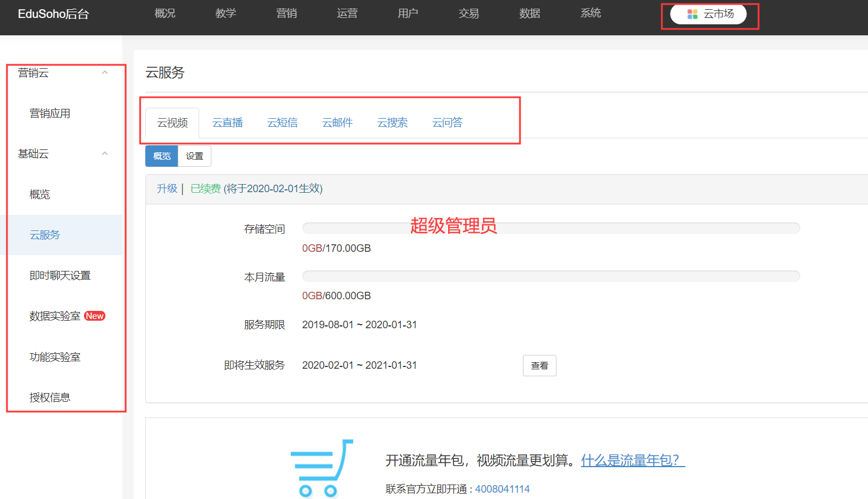Open 即时聊天设置 in the sidebar

60,276
